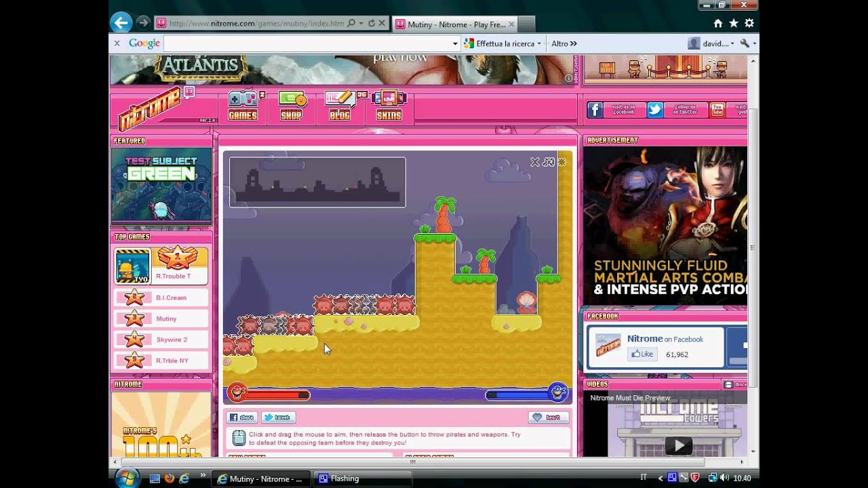
Task: Open B.I.Cream in top games
Action: (161, 298)
